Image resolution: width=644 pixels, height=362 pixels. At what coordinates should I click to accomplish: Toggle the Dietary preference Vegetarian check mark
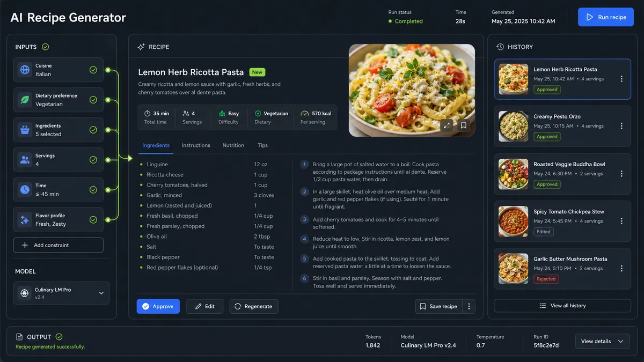pyautogui.click(x=93, y=100)
